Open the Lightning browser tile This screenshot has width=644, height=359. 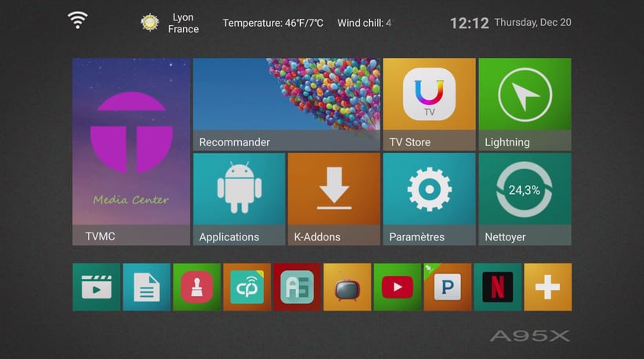click(x=525, y=104)
